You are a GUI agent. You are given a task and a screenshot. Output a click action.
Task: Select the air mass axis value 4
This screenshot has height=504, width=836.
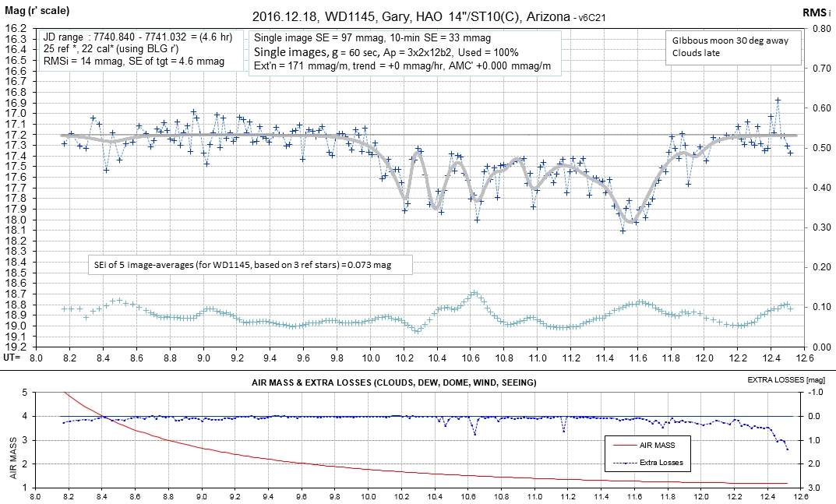click(x=24, y=417)
